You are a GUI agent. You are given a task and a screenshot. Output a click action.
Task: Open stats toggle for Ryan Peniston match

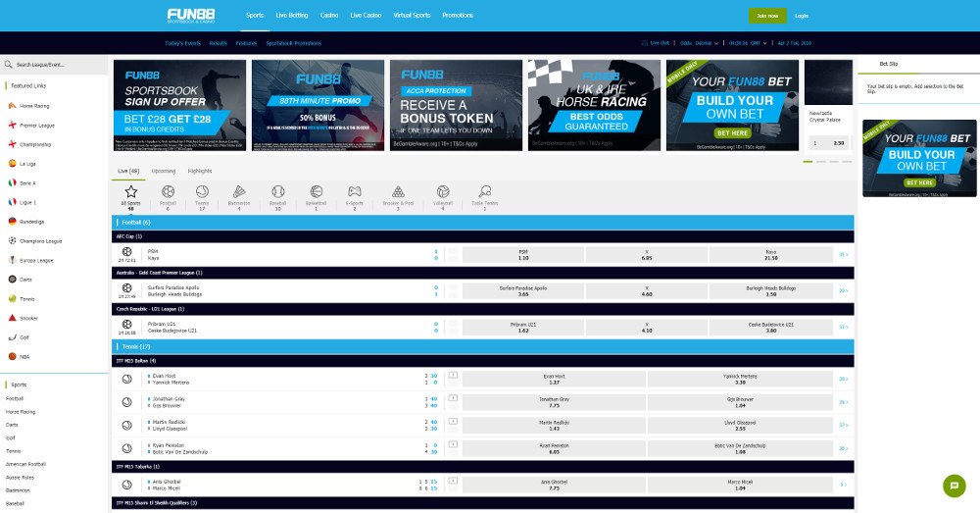pyautogui.click(x=453, y=444)
